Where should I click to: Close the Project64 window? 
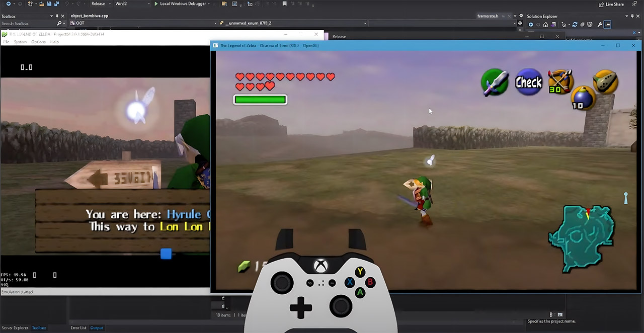click(x=316, y=34)
